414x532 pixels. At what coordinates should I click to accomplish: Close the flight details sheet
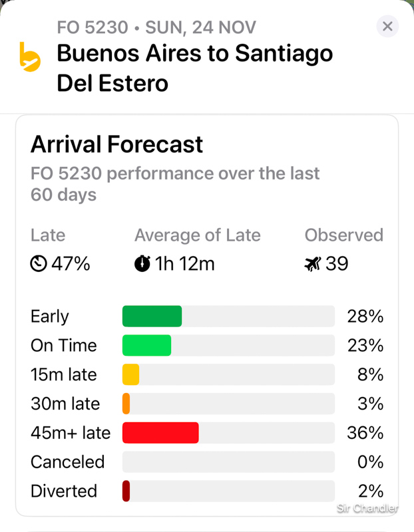[387, 27]
